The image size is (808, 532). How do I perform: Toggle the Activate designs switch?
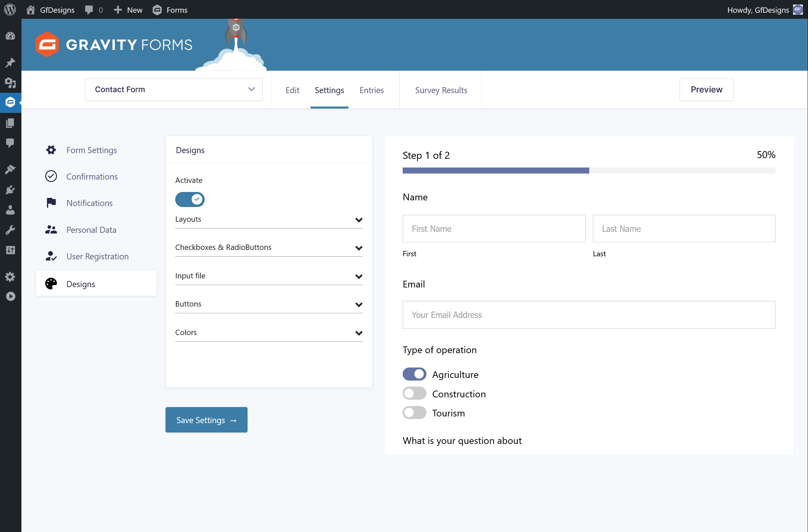[x=190, y=200]
